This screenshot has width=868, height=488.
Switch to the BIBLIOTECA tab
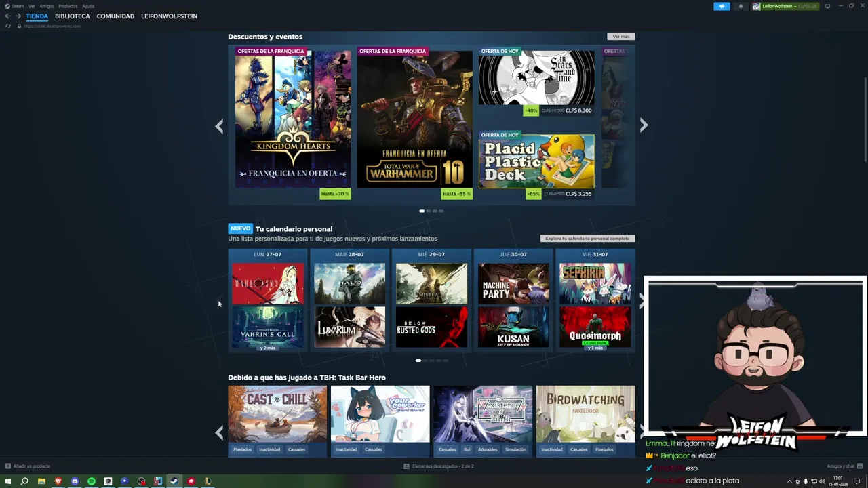[x=73, y=16]
